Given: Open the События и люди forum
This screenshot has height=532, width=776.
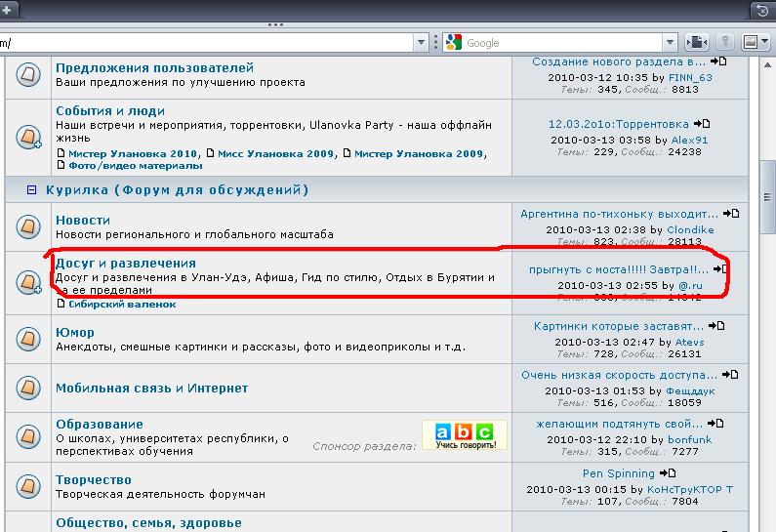Looking at the screenshot, I should coord(110,111).
